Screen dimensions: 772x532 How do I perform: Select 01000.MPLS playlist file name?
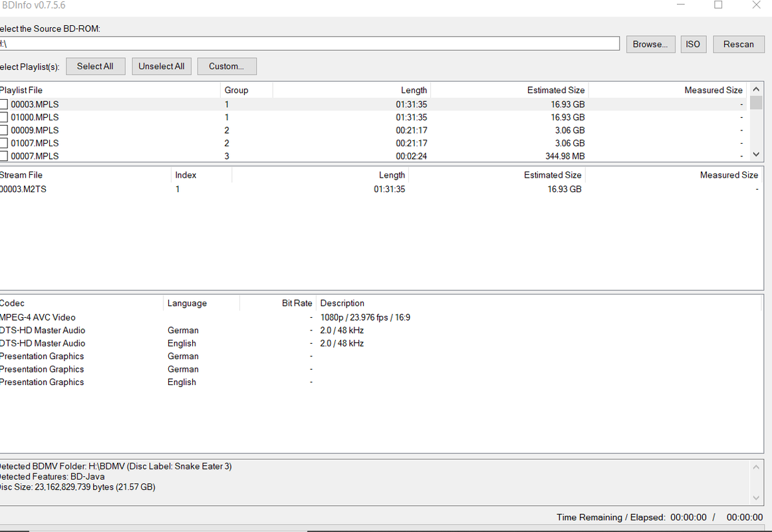35,117
